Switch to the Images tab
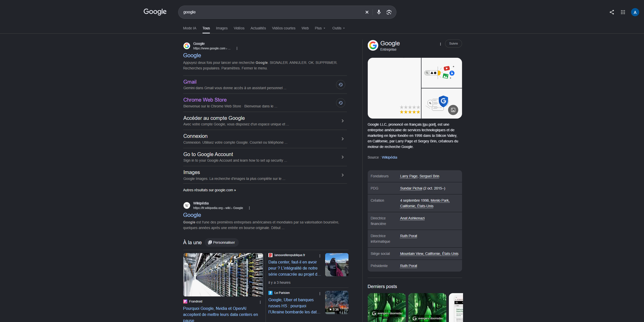The width and height of the screenshot is (644, 322). (222, 28)
